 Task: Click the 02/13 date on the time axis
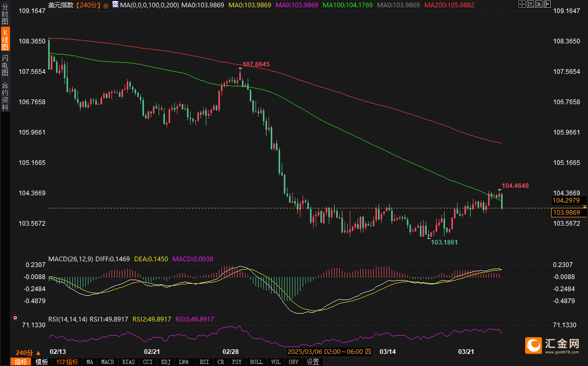coord(58,352)
